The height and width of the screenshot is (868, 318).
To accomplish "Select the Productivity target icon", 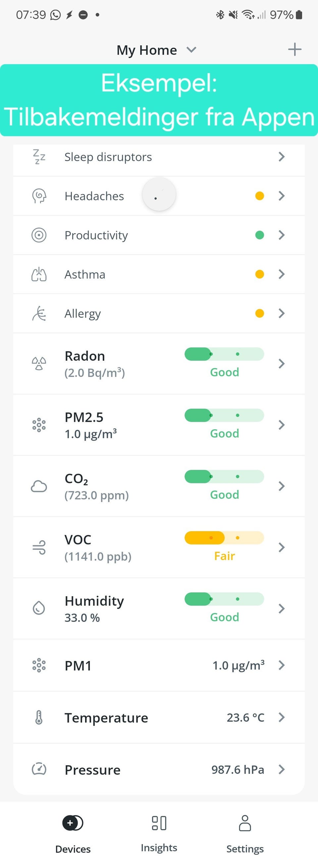I will click(39, 235).
